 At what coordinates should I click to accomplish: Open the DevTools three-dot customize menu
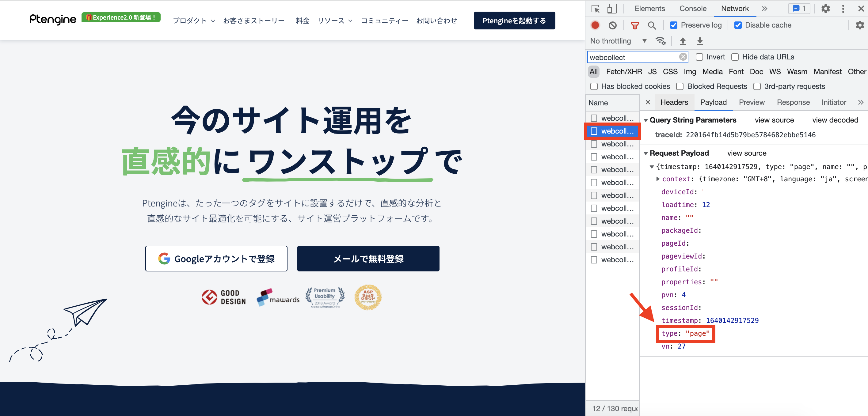point(843,9)
